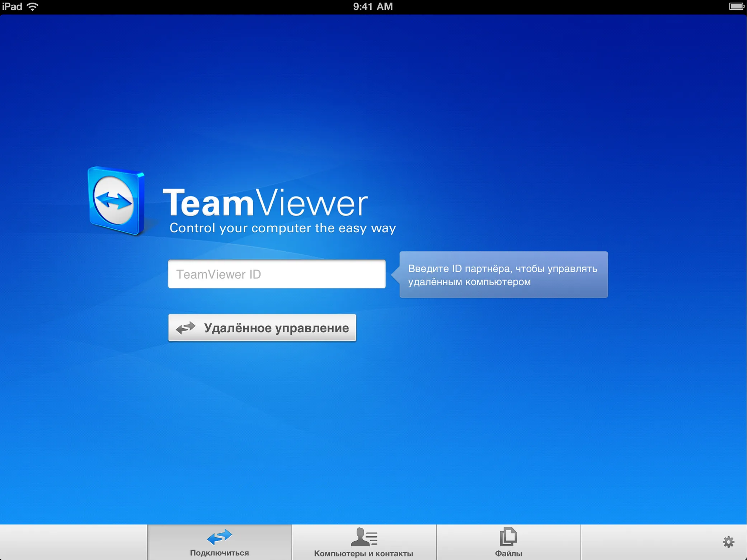Screen dimensions: 747x560
Task: Tap the Wi-Fi status icon
Action: click(33, 6)
